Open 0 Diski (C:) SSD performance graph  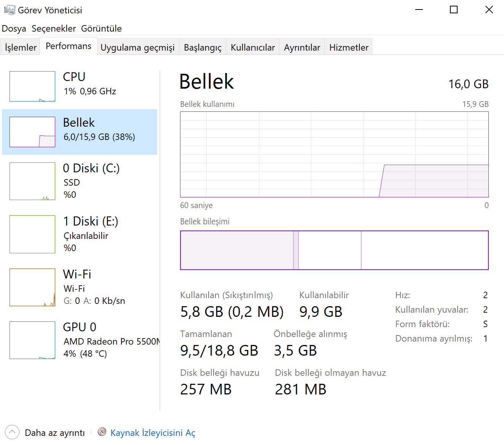pyautogui.click(x=32, y=181)
